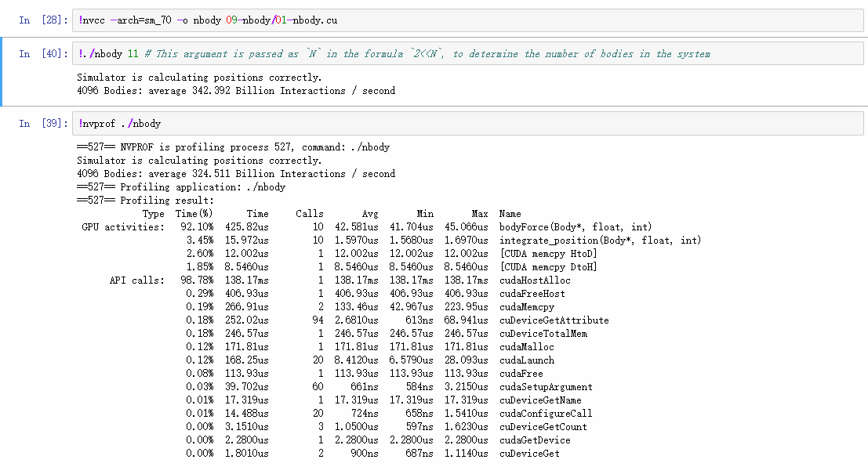
Task: Click the 'Calls' column header
Action: coord(310,214)
